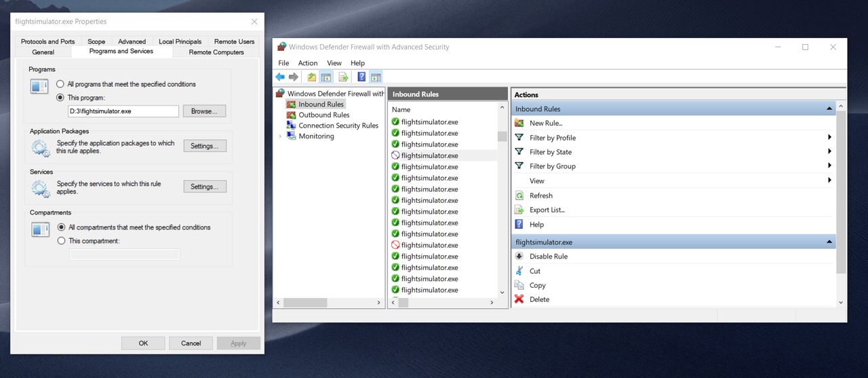Click the gray forward arrow in toolbar

click(x=293, y=77)
